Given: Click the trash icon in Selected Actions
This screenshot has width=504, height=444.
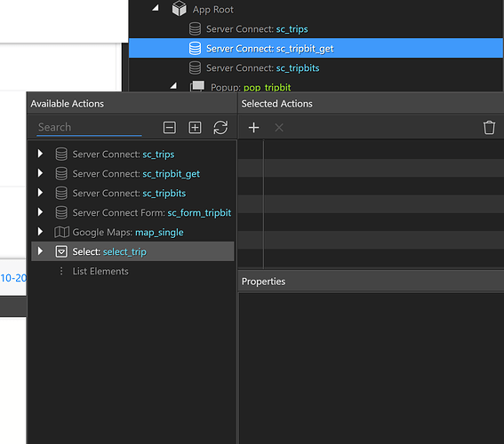Looking at the screenshot, I should coord(489,128).
